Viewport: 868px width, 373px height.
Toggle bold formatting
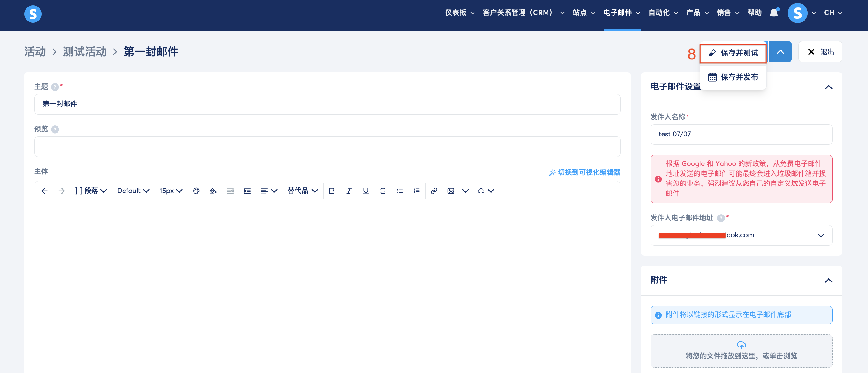(332, 191)
